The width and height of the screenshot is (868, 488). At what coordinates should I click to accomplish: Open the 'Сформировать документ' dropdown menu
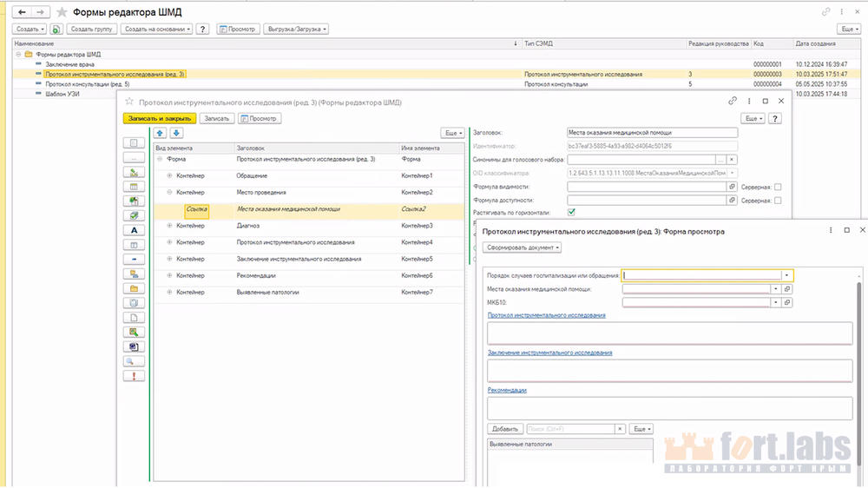522,247
